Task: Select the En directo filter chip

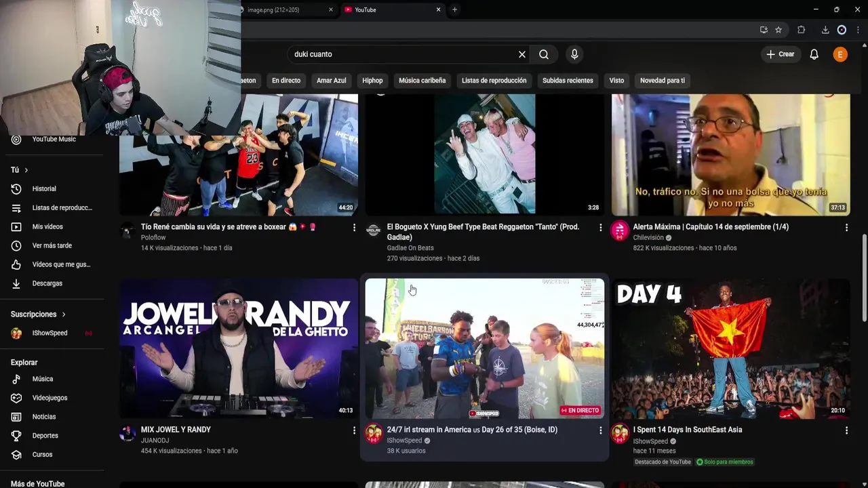Action: pyautogui.click(x=286, y=80)
